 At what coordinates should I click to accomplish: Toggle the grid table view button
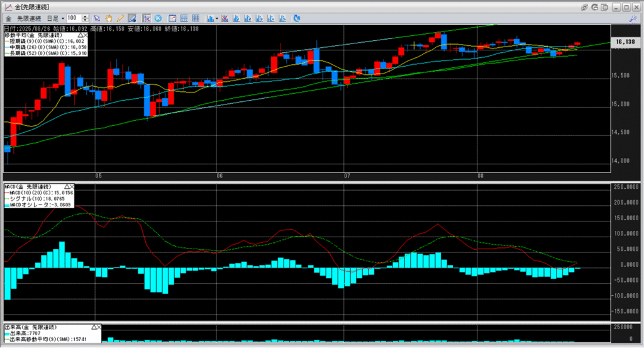183,18
